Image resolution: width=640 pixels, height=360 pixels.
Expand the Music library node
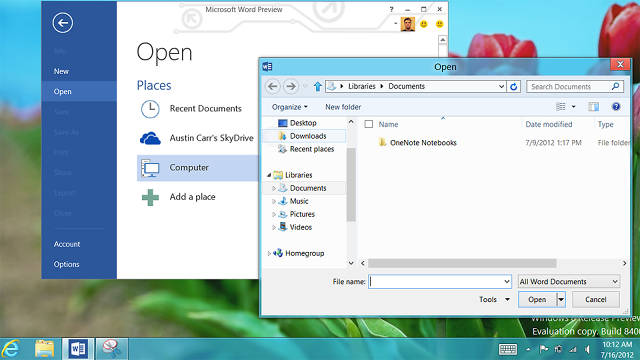[x=274, y=201]
